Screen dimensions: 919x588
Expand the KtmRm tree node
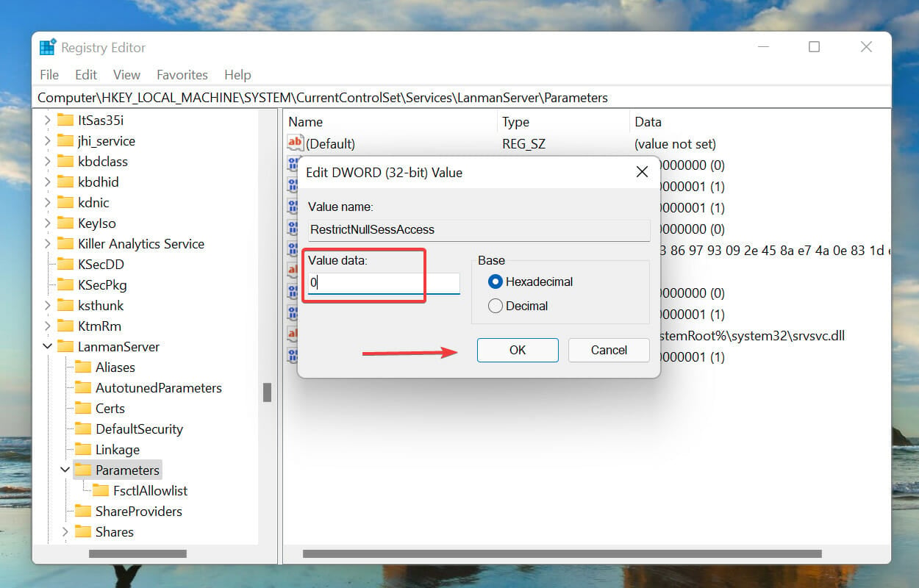(48, 326)
